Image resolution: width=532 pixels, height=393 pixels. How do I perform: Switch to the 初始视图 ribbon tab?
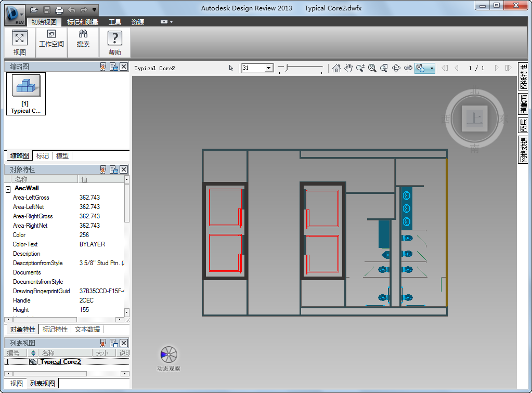(44, 22)
